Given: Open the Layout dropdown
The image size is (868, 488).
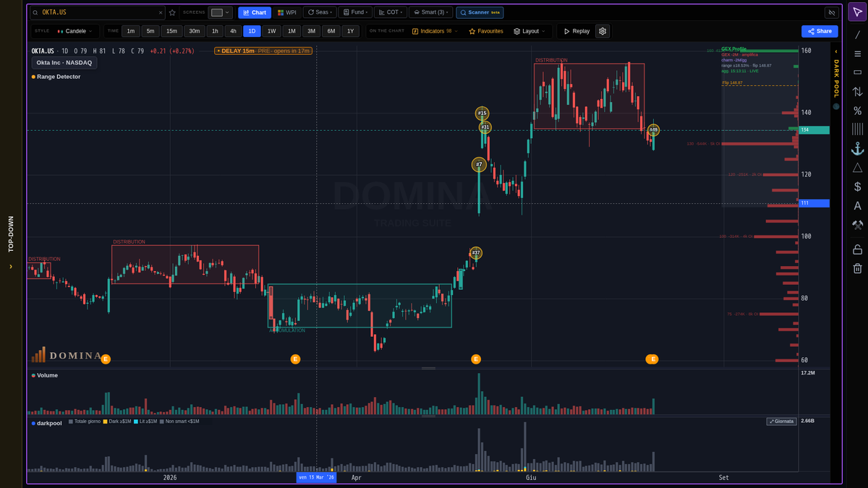Looking at the screenshot, I should point(530,31).
